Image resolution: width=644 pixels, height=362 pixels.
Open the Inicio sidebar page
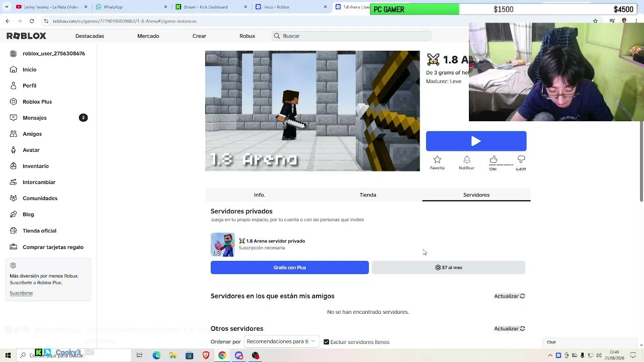click(29, 69)
